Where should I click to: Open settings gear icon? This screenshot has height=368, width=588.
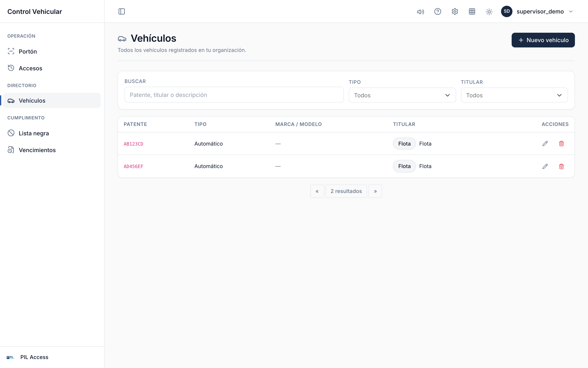pos(455,11)
